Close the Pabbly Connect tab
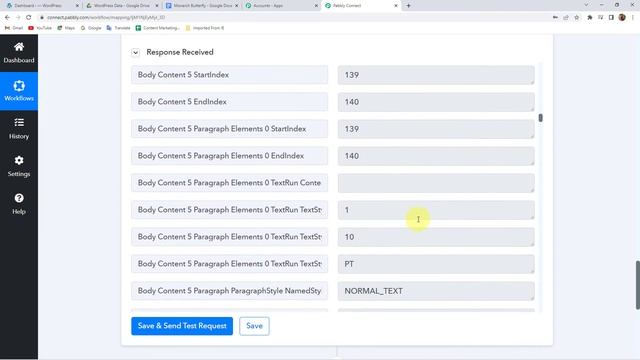The image size is (640, 360). pos(396,6)
